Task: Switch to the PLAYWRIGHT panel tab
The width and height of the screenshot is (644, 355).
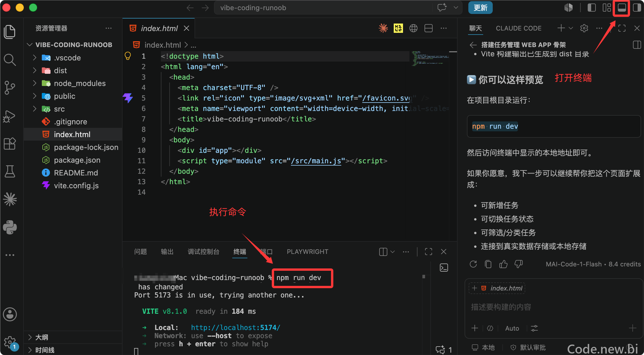Action: [x=307, y=252]
